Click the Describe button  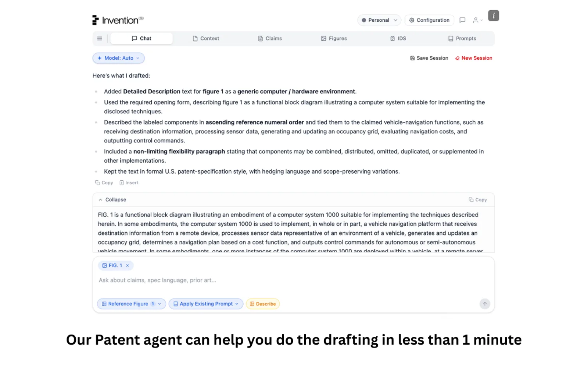click(x=263, y=304)
